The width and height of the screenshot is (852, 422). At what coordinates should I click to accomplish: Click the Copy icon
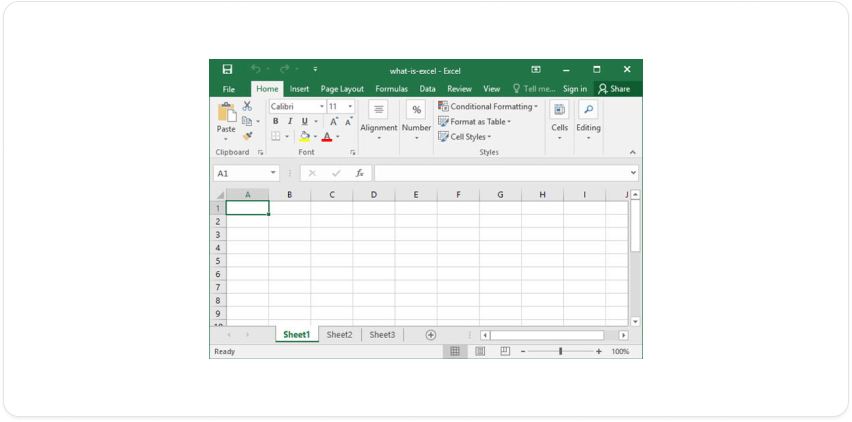(x=247, y=121)
